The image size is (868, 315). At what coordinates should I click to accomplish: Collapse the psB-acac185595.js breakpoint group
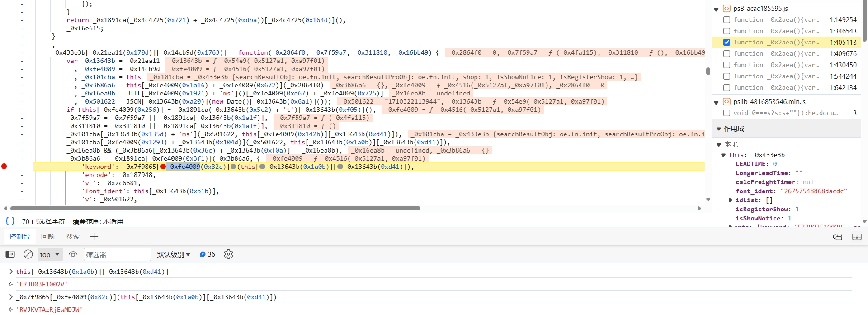coord(716,9)
